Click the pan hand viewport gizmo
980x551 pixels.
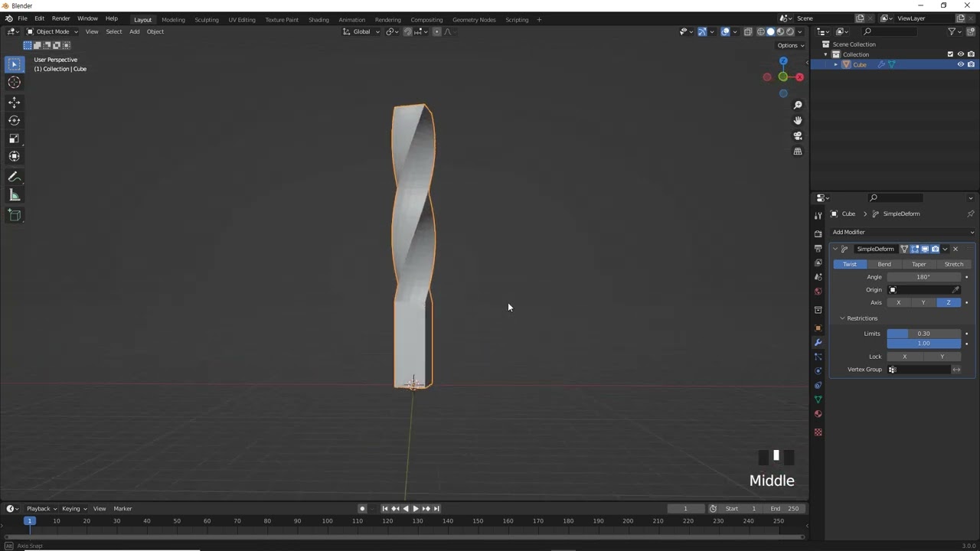pyautogui.click(x=798, y=120)
